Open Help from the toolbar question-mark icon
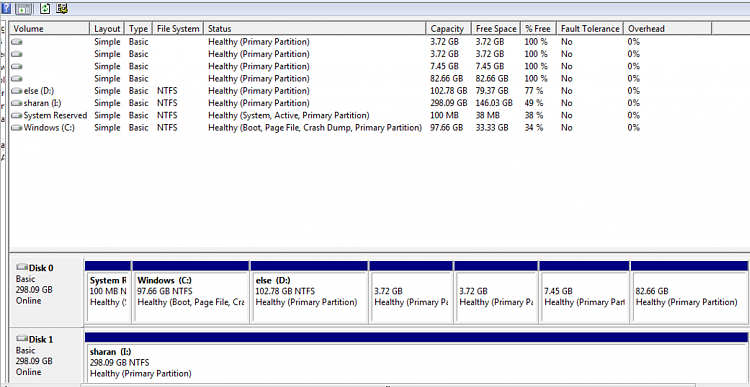This screenshot has height=387, width=750. click(x=6, y=8)
